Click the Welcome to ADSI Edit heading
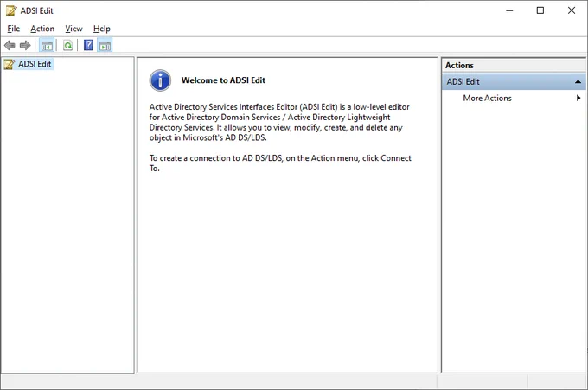The height and width of the screenshot is (390, 588). tap(223, 80)
